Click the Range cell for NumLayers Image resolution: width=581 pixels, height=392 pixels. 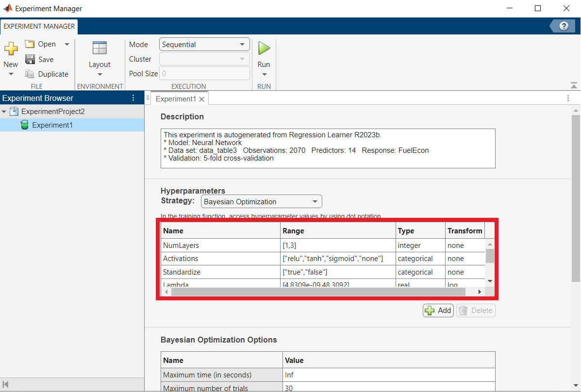tap(338, 245)
